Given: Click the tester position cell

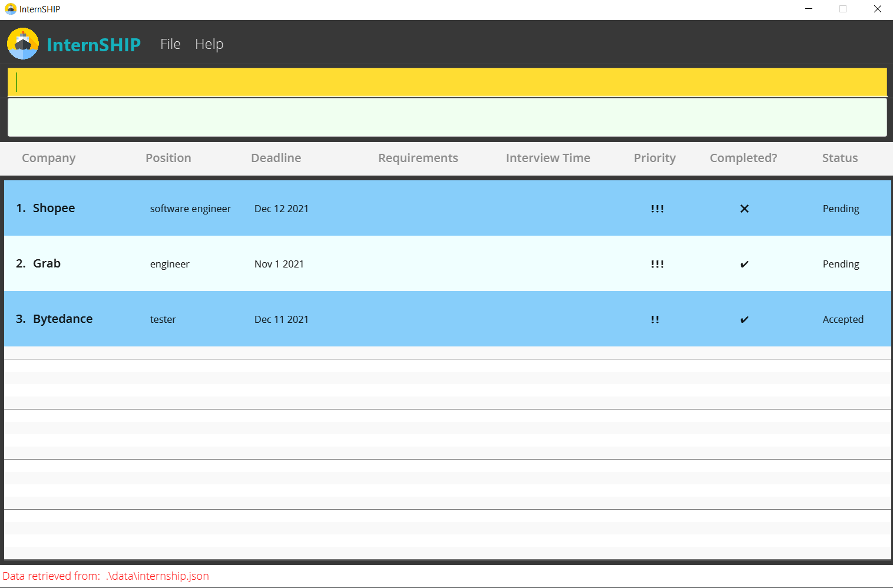Looking at the screenshot, I should [163, 319].
